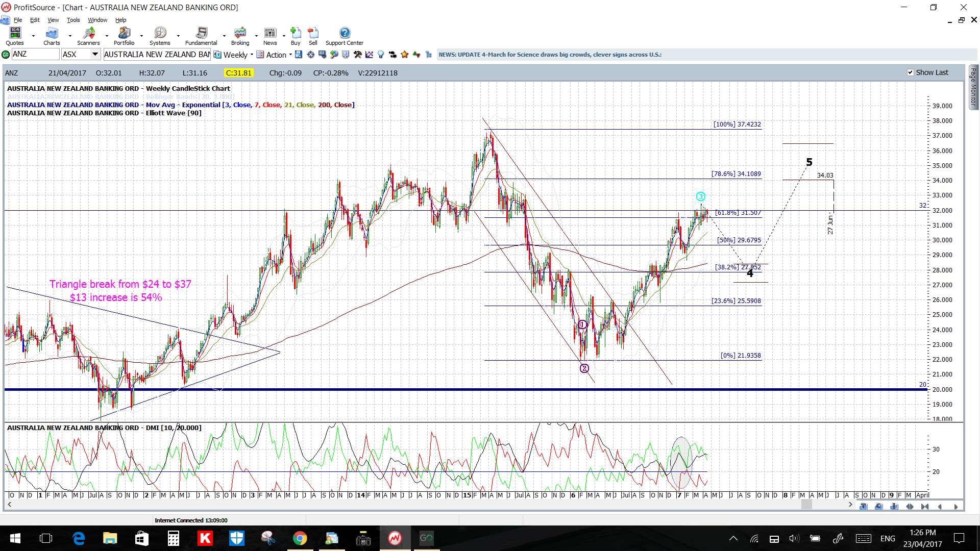Expand the Portfolio dropdown arrow
Screen dimensions: 980x551
click(x=141, y=36)
